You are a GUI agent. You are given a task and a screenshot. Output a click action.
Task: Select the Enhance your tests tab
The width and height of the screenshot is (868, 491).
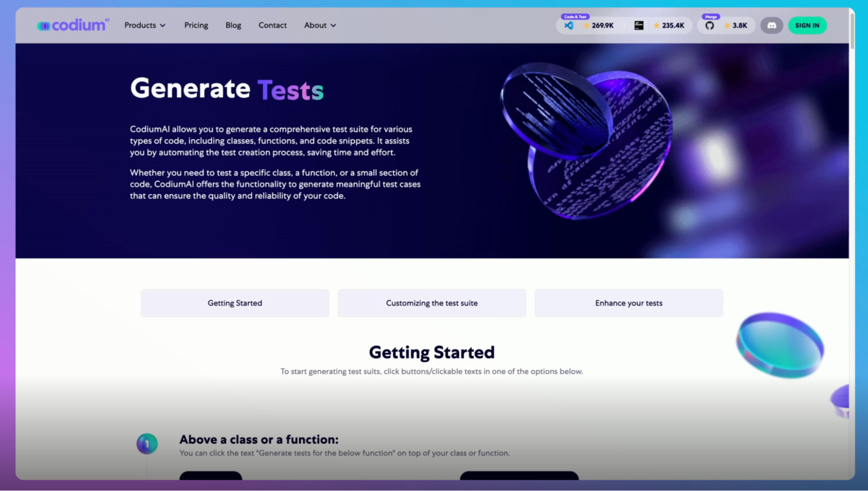point(629,303)
